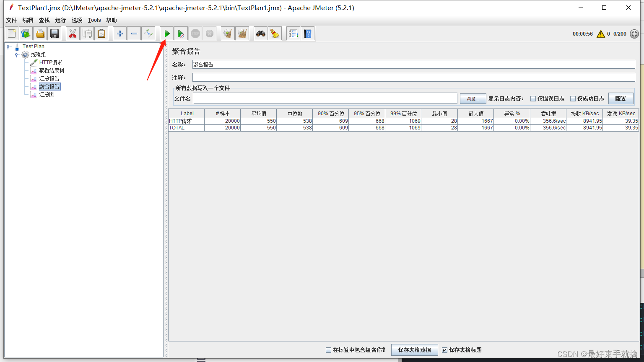Open the 帮助 menu
Viewport: 644px width, 362px height.
(x=111, y=20)
